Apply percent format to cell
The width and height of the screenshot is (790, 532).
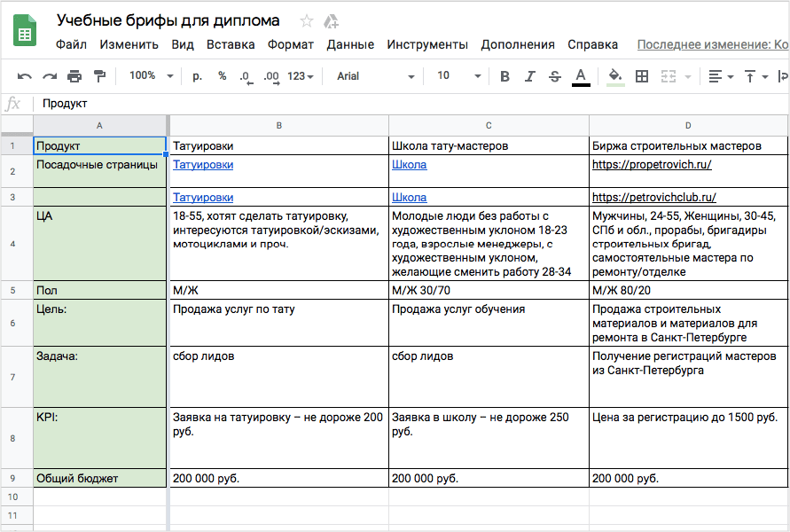coord(222,76)
